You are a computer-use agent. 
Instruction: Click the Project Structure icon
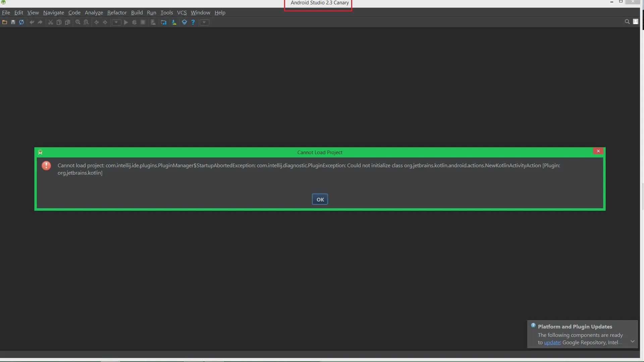(164, 22)
